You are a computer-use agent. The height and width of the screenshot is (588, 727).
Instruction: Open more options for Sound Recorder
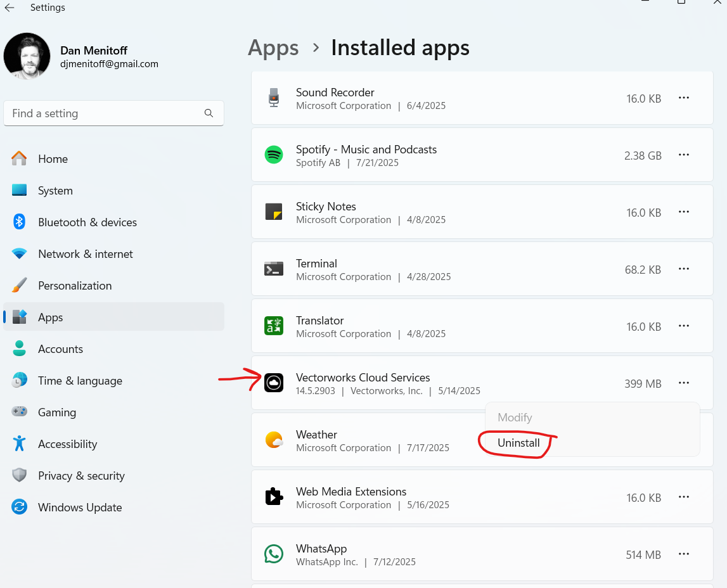(x=684, y=98)
